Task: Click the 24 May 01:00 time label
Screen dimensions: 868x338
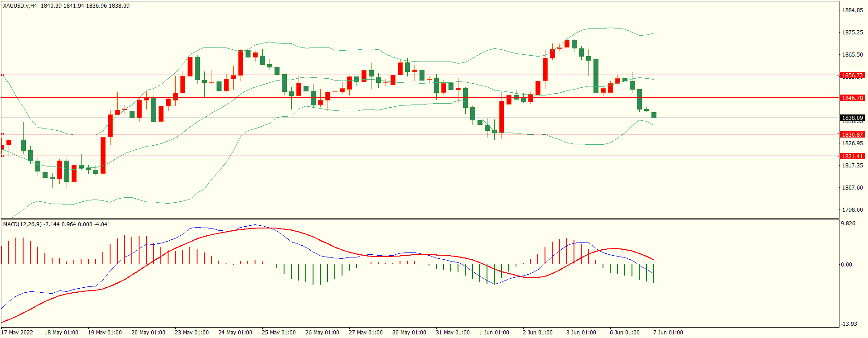Action: click(x=235, y=333)
